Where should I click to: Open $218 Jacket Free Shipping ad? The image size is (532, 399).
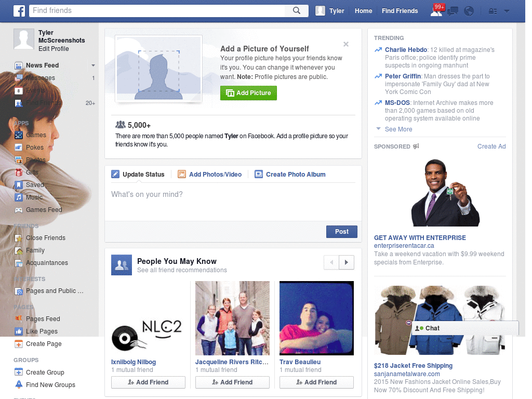point(413,366)
